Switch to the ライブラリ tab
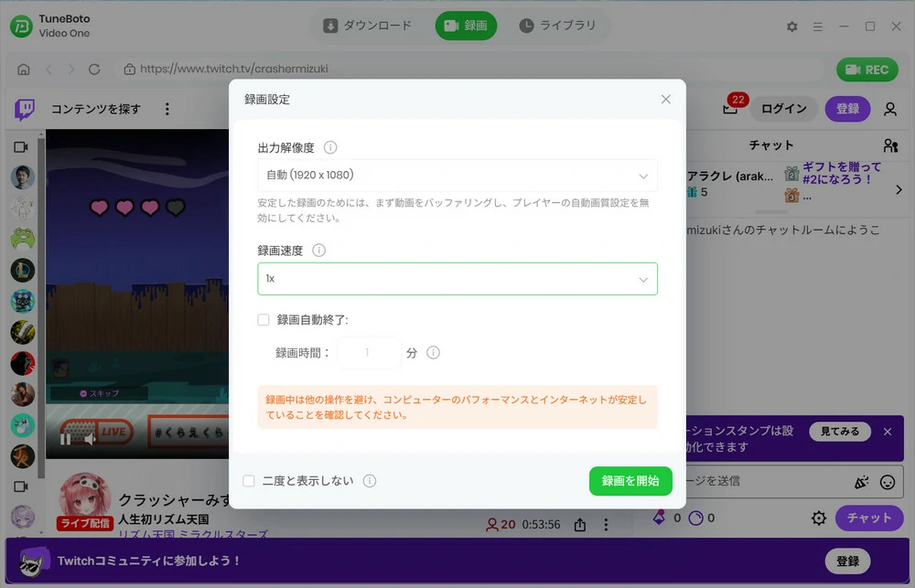The height and width of the screenshot is (588, 915). click(558, 26)
